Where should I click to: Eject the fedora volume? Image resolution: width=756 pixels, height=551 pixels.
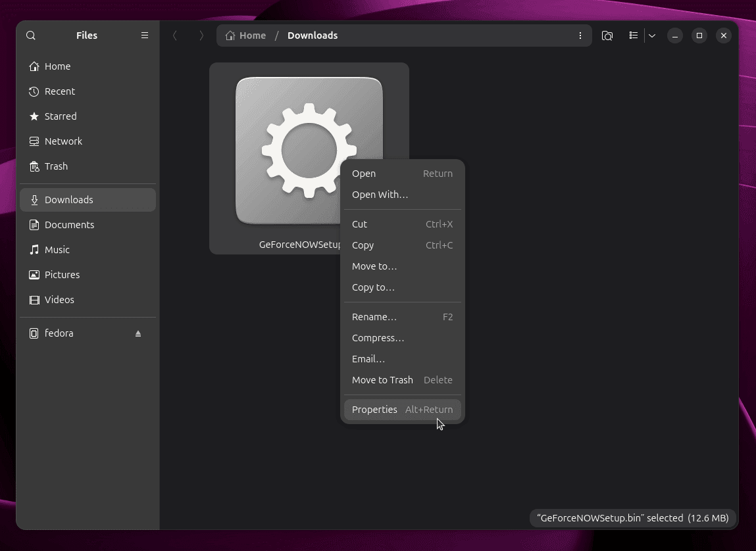138,333
